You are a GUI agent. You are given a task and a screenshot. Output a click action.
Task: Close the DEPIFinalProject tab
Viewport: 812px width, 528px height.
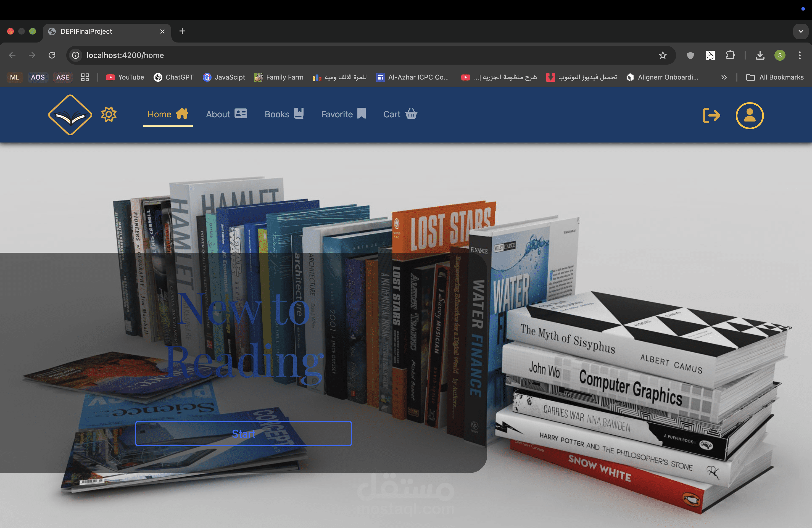[162, 31]
